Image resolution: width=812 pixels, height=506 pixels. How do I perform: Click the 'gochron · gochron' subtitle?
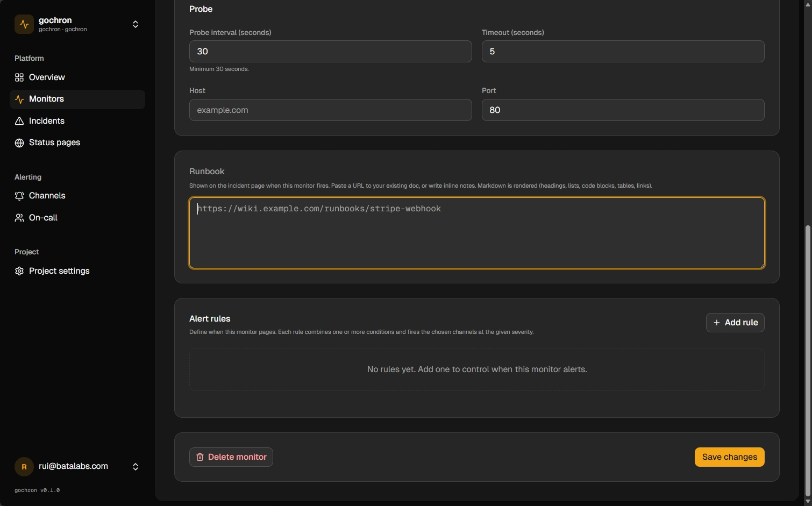coord(62,30)
